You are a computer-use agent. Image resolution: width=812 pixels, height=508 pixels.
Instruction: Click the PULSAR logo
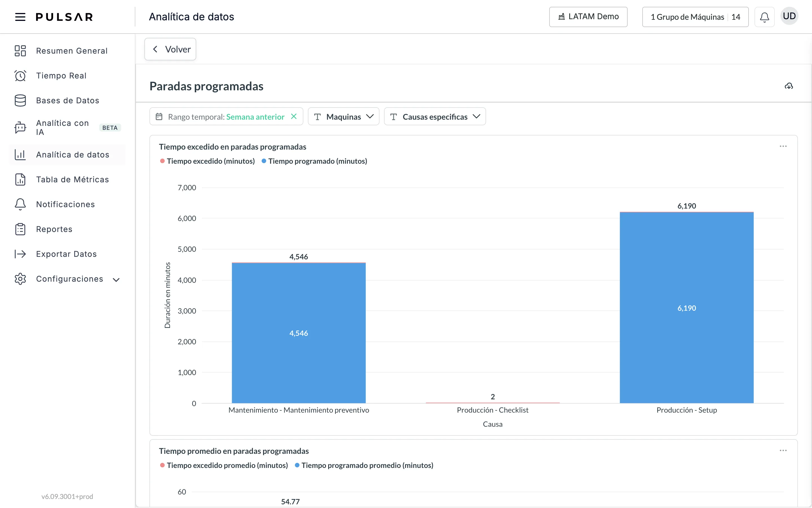(x=64, y=17)
